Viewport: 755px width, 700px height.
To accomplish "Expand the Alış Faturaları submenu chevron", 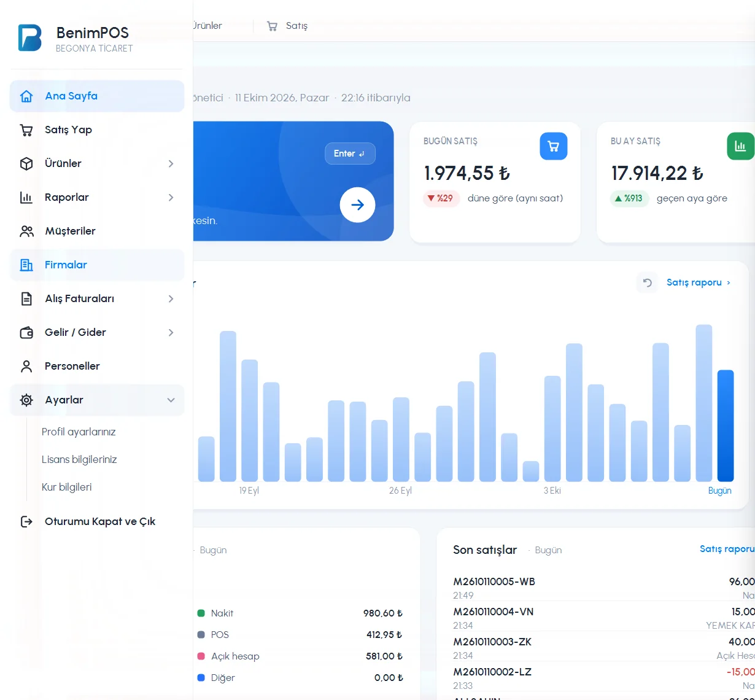I will coord(171,299).
